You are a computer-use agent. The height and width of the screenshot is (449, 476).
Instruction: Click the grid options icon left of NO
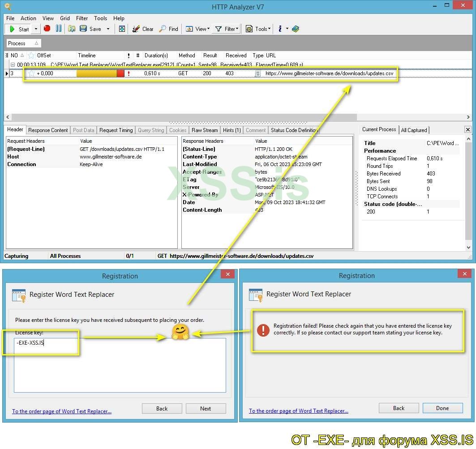click(x=7, y=56)
